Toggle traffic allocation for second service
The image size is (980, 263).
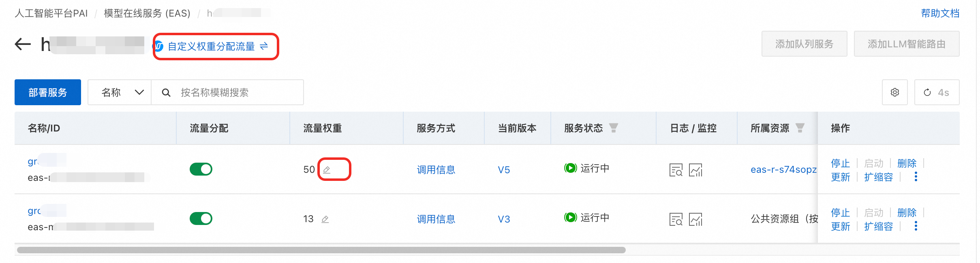coord(201,218)
